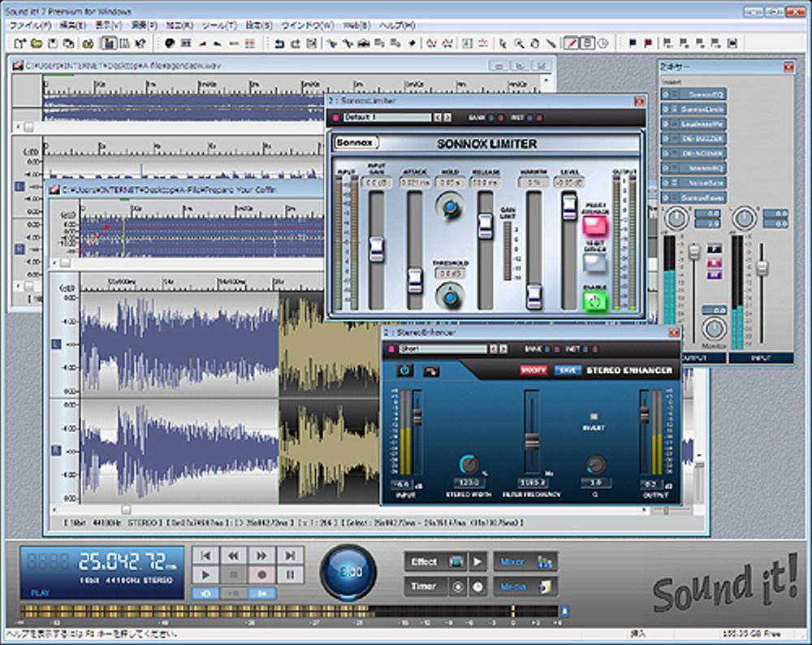Click the Record button in transport
The height and width of the screenshot is (645, 812).
[262, 574]
